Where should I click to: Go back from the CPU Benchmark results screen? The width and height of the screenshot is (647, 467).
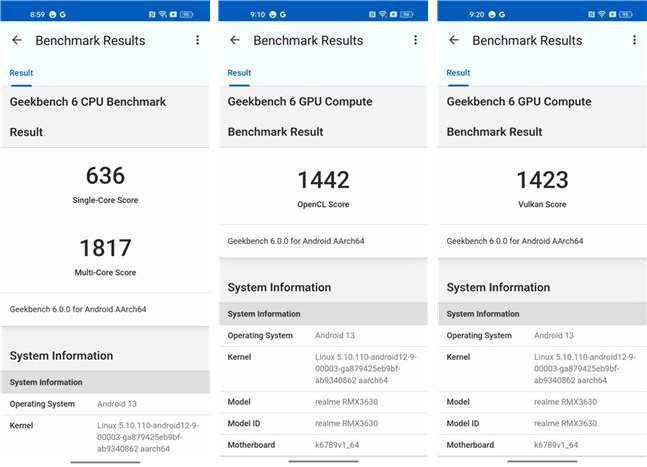(17, 40)
